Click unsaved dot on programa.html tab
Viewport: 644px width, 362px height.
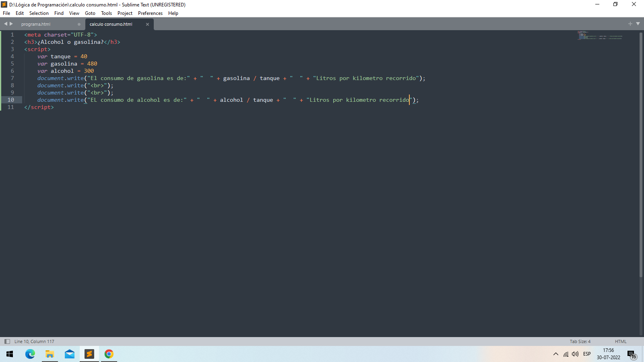79,24
